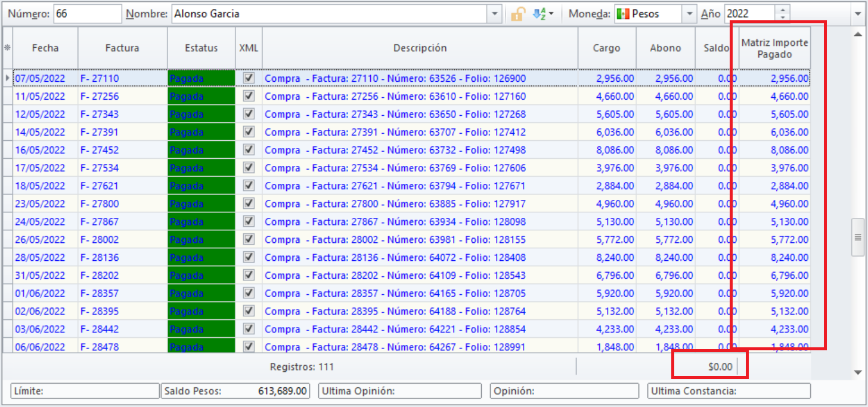Click the Mexican flag in Moneda field
This screenshot has width=868, height=407.
coord(623,14)
